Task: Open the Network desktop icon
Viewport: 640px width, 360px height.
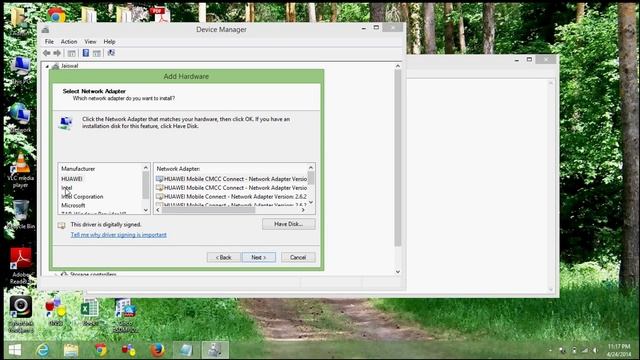Action: (x=20, y=118)
